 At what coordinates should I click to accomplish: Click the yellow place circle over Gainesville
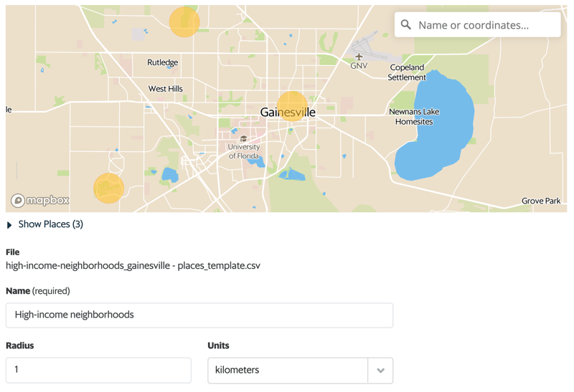tap(292, 106)
